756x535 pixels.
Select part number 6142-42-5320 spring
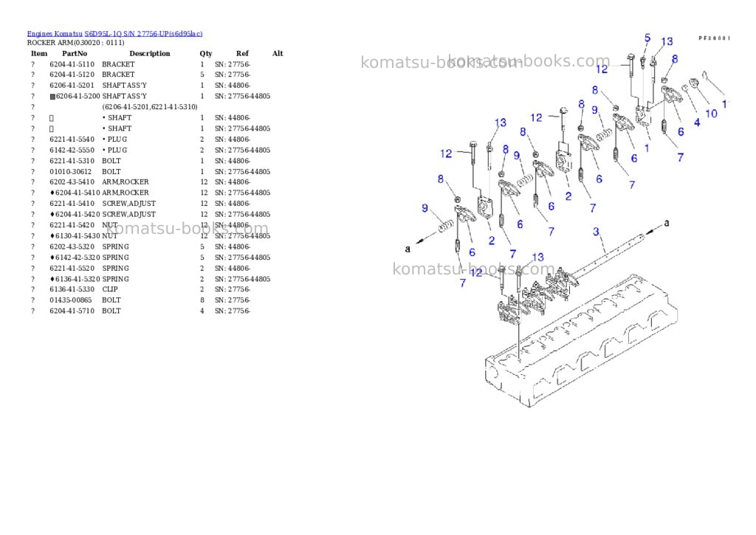click(78, 258)
